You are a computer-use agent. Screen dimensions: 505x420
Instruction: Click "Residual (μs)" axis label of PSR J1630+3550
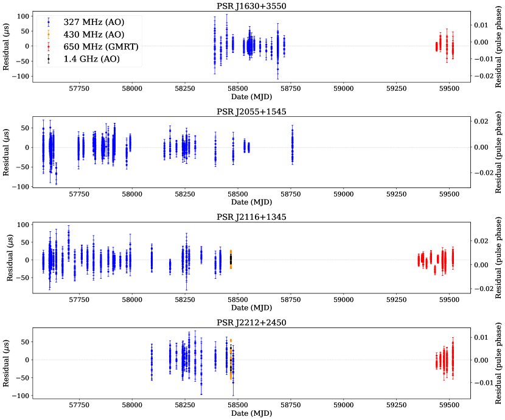point(6,46)
